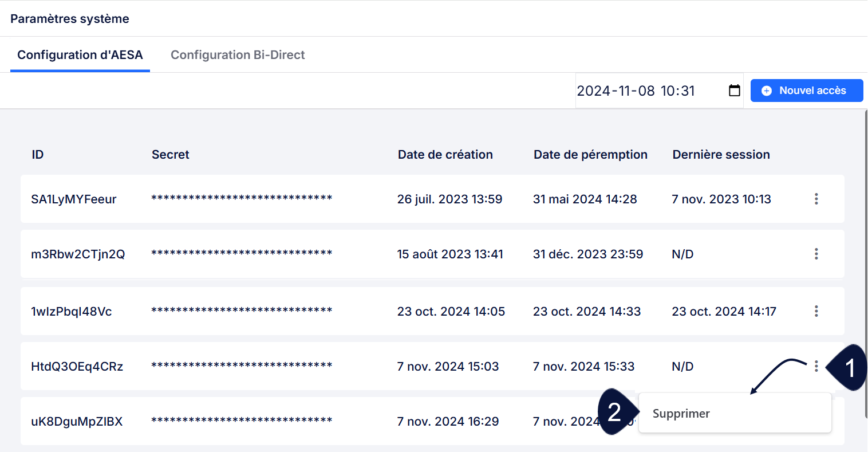
Task: Open the calendar picker icon in date field
Action: [x=734, y=91]
